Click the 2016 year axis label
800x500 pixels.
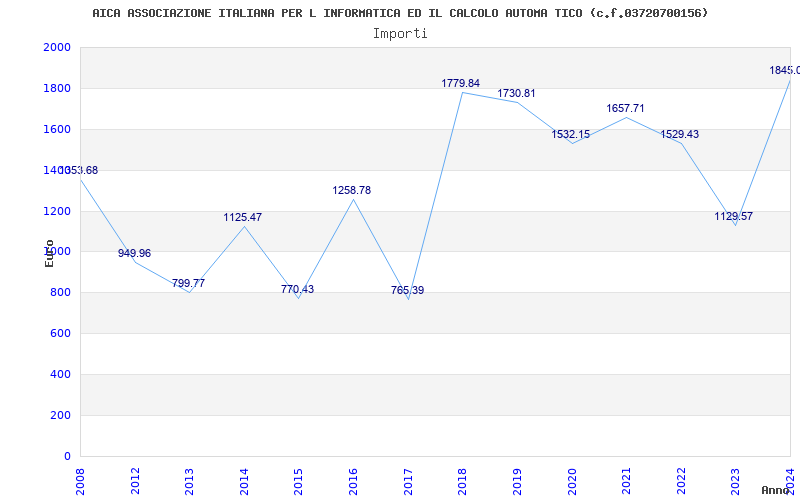click(354, 482)
